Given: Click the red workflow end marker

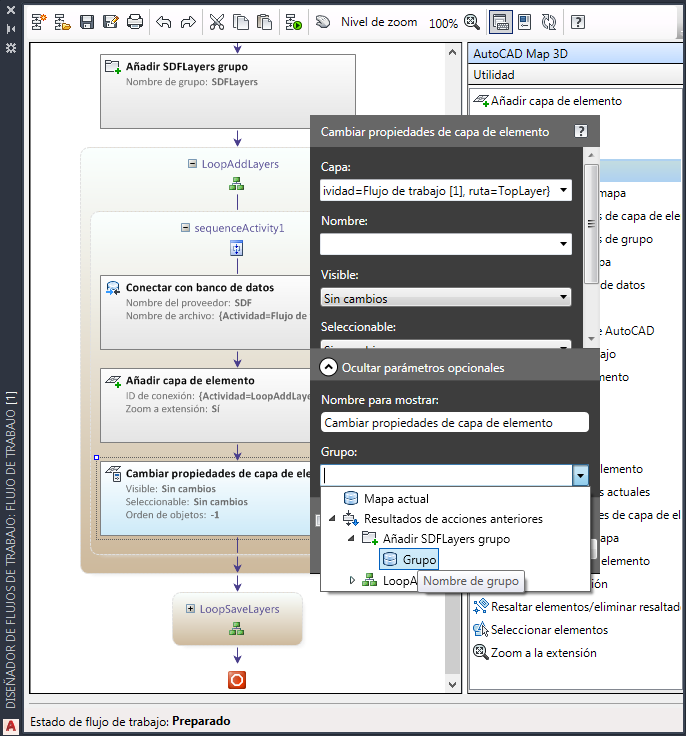Looking at the screenshot, I should [x=237, y=680].
